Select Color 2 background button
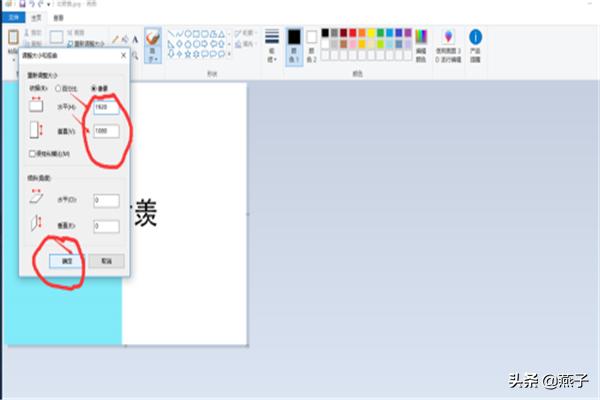This screenshot has height=400, width=600. (311, 46)
